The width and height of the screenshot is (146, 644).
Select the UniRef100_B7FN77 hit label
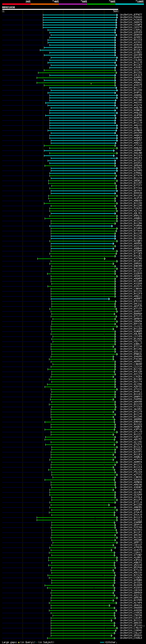[x=131, y=15]
